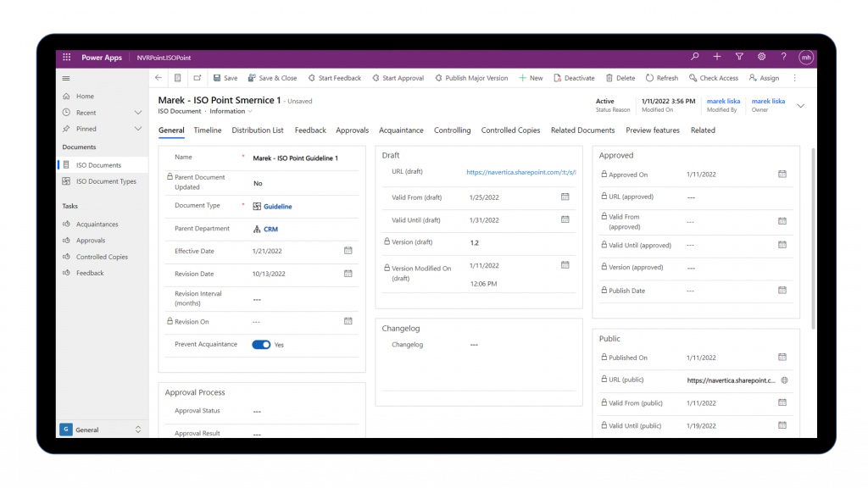Click the help question mark icon
This screenshot has width=868, height=488.
[783, 57]
